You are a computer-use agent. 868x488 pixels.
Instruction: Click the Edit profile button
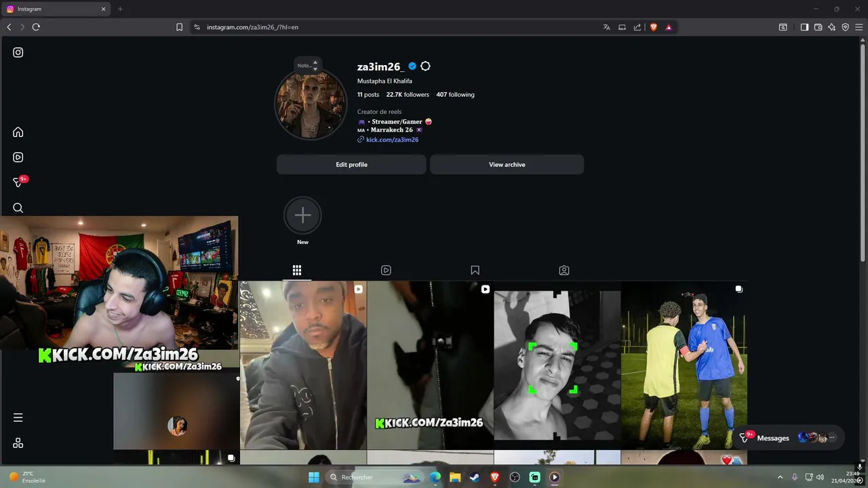click(351, 165)
